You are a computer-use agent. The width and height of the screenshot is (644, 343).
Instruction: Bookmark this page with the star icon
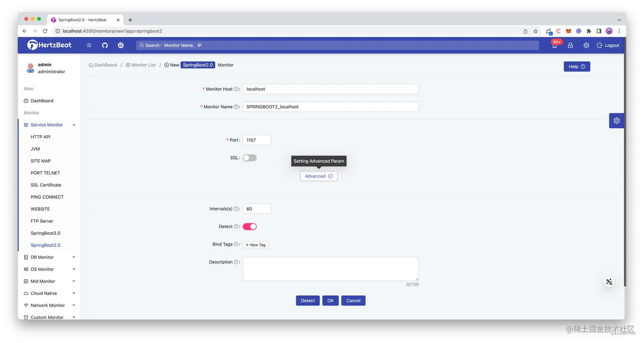point(536,31)
